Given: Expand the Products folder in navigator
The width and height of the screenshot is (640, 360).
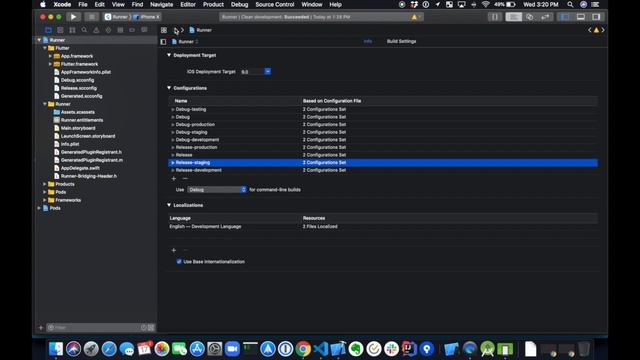Looking at the screenshot, I should point(44,184).
